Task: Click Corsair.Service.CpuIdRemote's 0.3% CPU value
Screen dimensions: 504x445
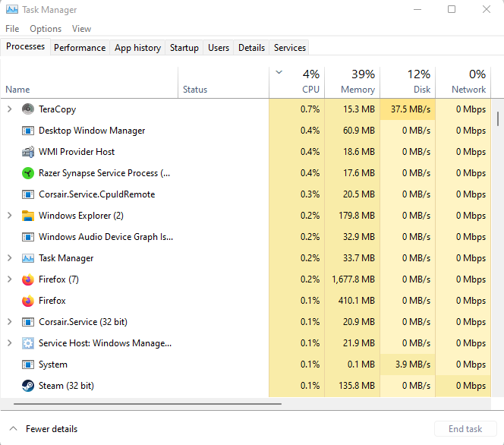Action: pos(310,194)
